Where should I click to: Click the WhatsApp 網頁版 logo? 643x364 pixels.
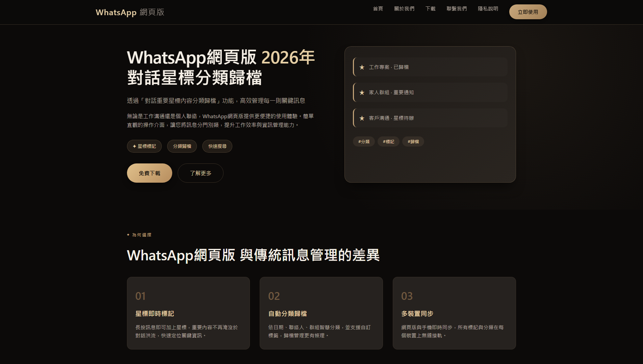pos(130,12)
